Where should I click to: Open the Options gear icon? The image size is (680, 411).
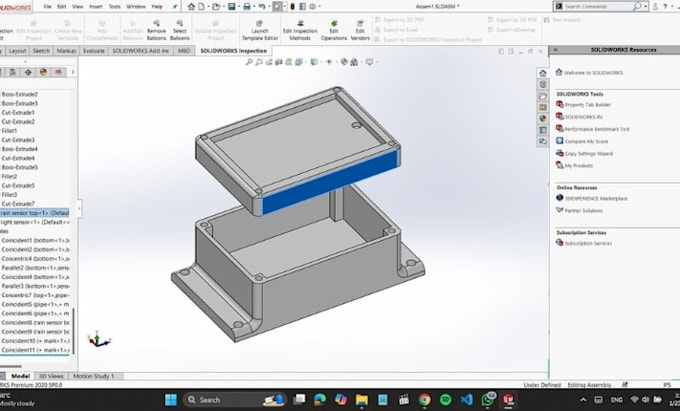pos(312,7)
